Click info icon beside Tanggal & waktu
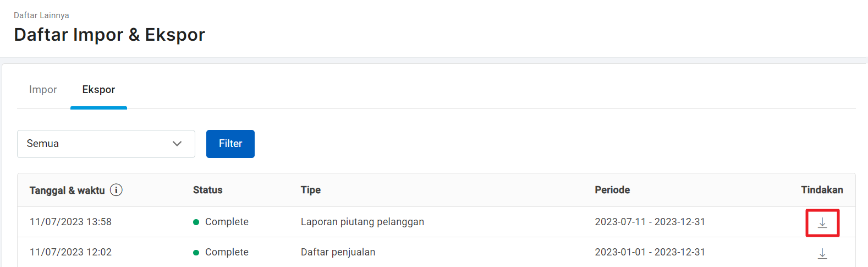868x267 pixels. [116, 190]
